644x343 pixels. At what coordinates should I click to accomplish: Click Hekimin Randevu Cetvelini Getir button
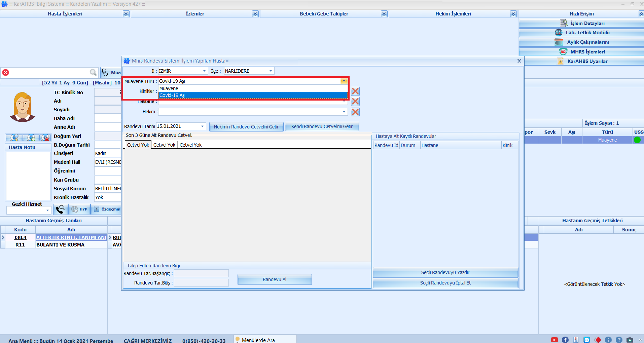click(x=246, y=127)
